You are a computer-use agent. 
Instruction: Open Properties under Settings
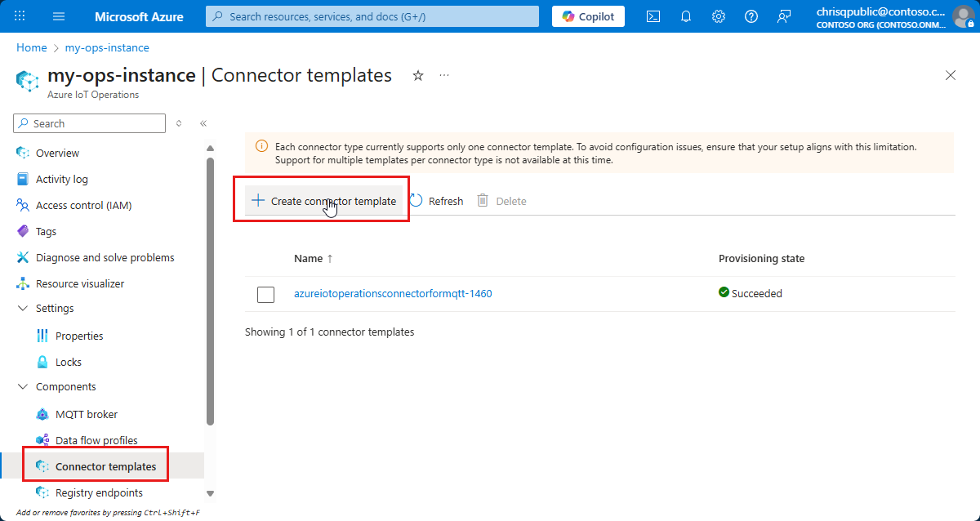(79, 336)
